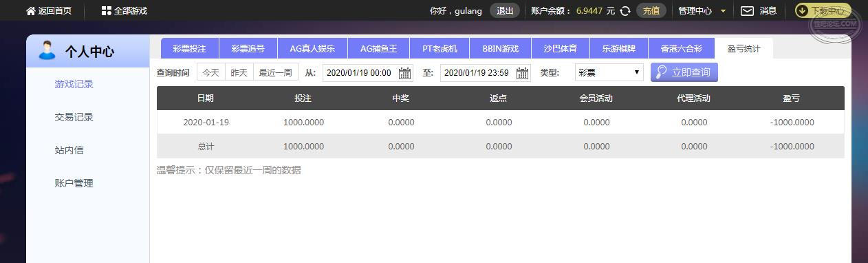This screenshot has width=868, height=263.
Task: Click the 个人中心 user avatar icon
Action: tap(47, 50)
